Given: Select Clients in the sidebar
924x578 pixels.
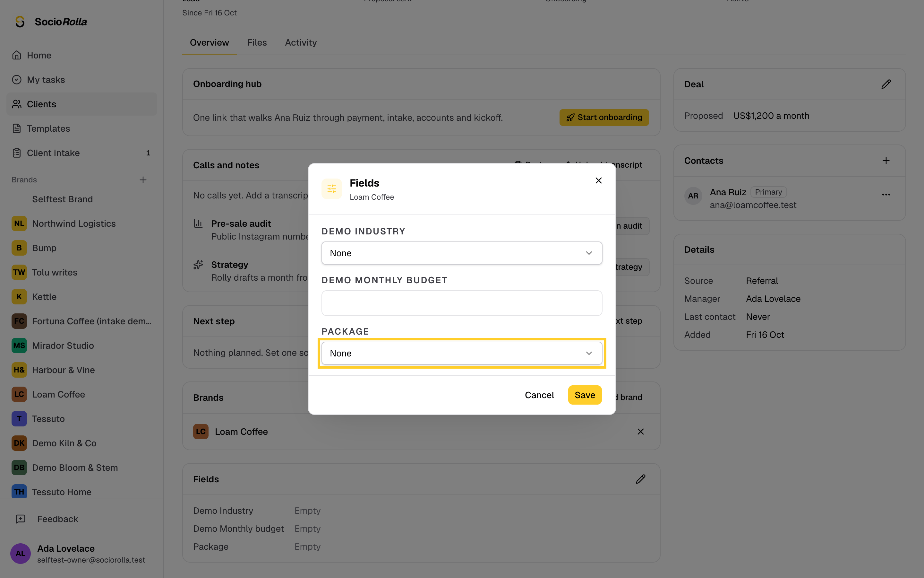Looking at the screenshot, I should (82, 104).
